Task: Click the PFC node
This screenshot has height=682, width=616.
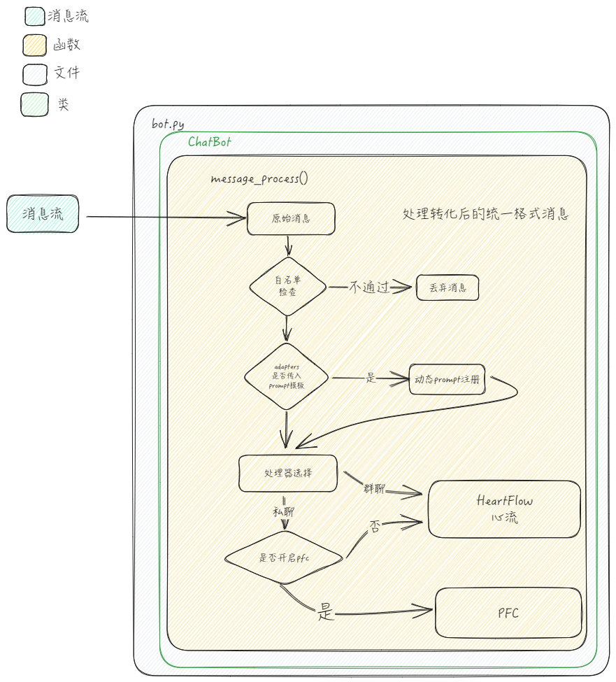Action: (508, 613)
